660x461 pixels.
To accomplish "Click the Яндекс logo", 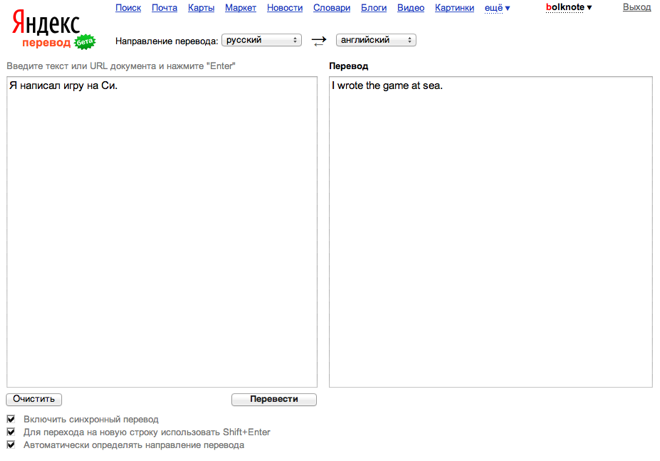I will click(x=46, y=23).
